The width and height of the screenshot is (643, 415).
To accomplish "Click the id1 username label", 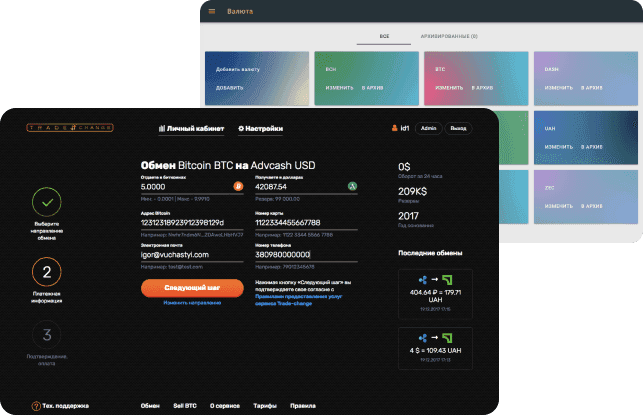I will [x=405, y=128].
